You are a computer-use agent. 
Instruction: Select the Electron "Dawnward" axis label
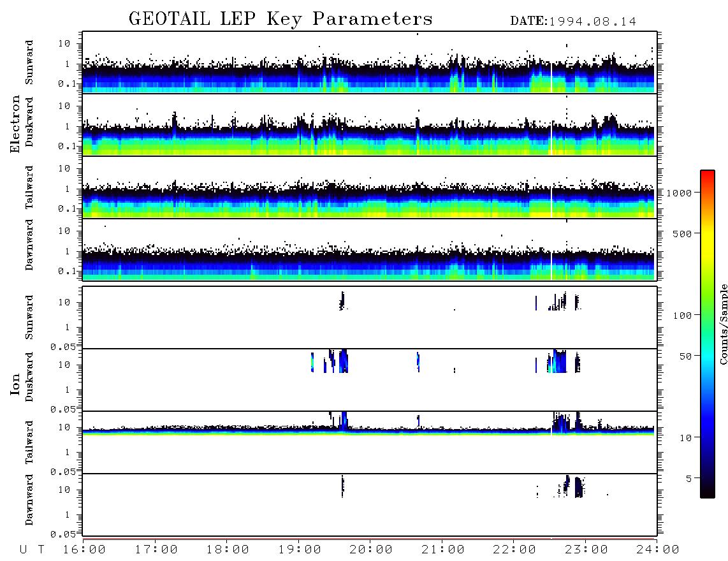[x=29, y=245]
